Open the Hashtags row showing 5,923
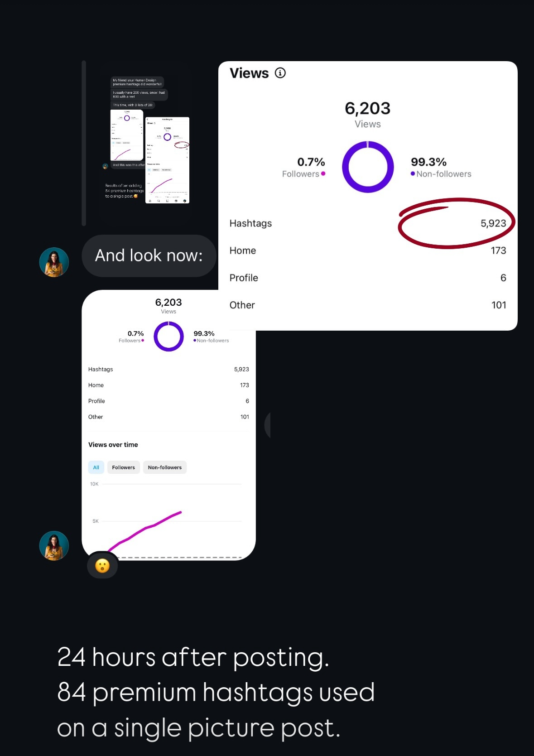The width and height of the screenshot is (534, 756). pos(368,223)
